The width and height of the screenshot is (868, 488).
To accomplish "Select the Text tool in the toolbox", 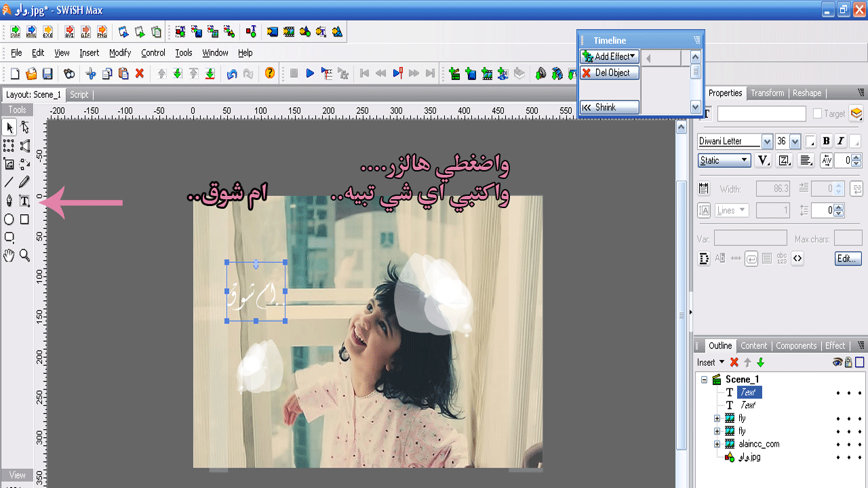I will pyautogui.click(x=24, y=201).
